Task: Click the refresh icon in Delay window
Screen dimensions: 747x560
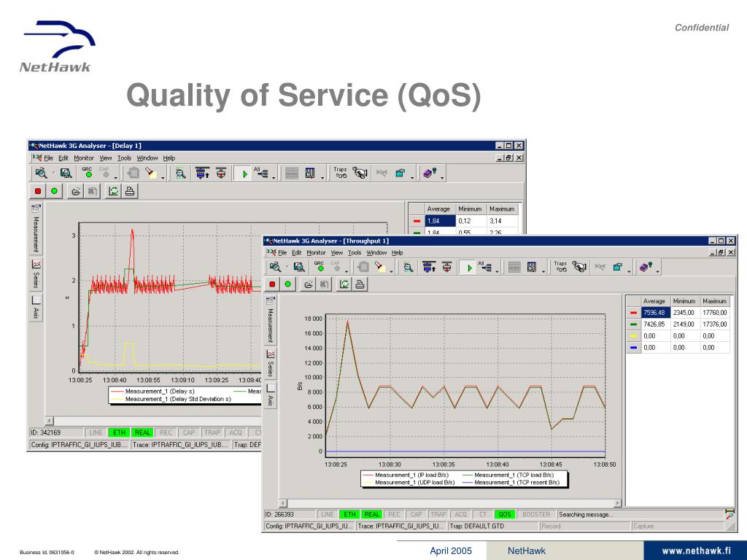Action: coord(113,191)
